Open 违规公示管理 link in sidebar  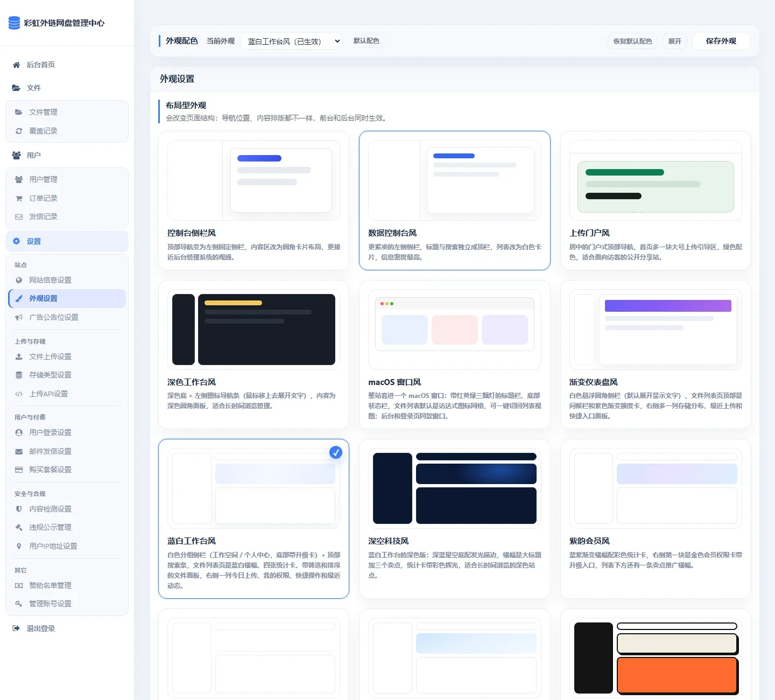pyautogui.click(x=67, y=527)
